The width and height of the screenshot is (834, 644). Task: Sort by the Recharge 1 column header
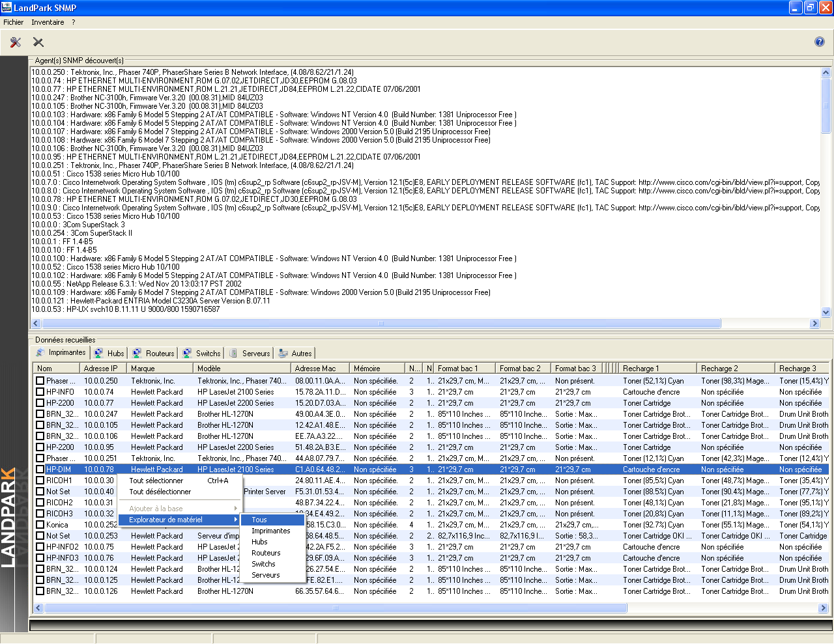pos(658,368)
